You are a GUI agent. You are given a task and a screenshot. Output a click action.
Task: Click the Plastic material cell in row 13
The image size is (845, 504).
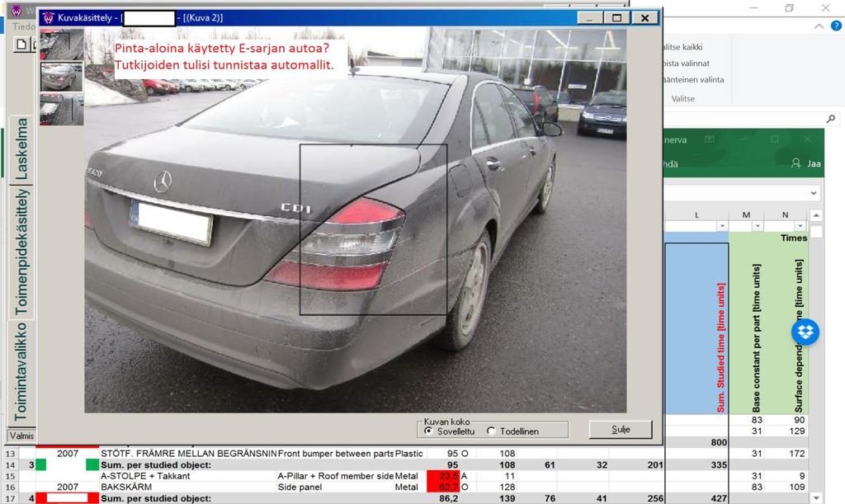click(409, 454)
